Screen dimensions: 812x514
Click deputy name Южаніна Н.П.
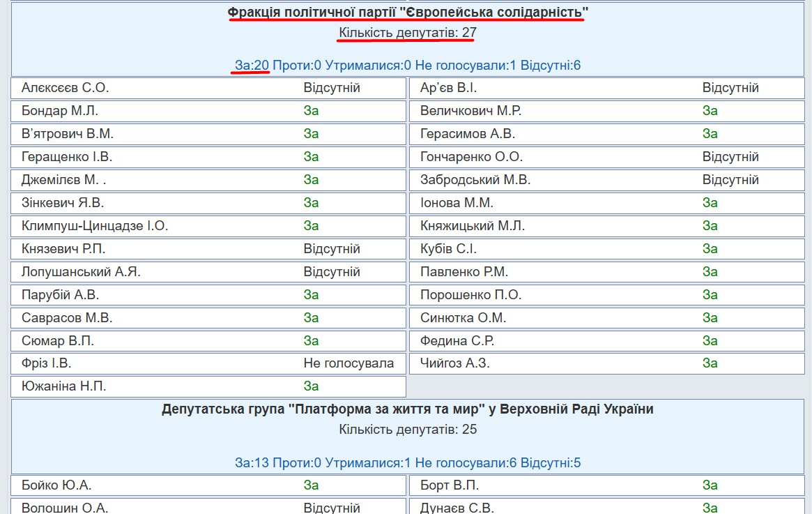coord(63,386)
